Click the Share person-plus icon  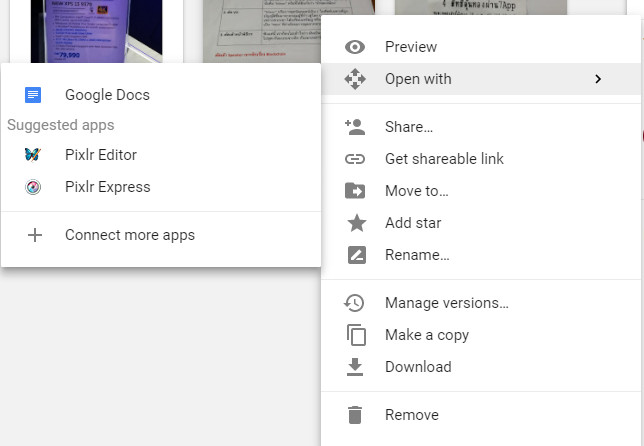click(x=355, y=127)
